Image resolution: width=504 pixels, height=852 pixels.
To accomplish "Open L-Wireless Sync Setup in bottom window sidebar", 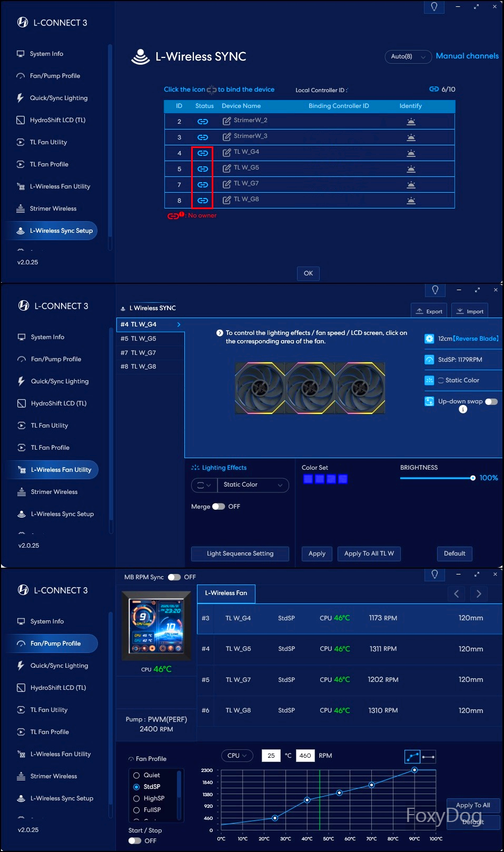I will (x=62, y=798).
